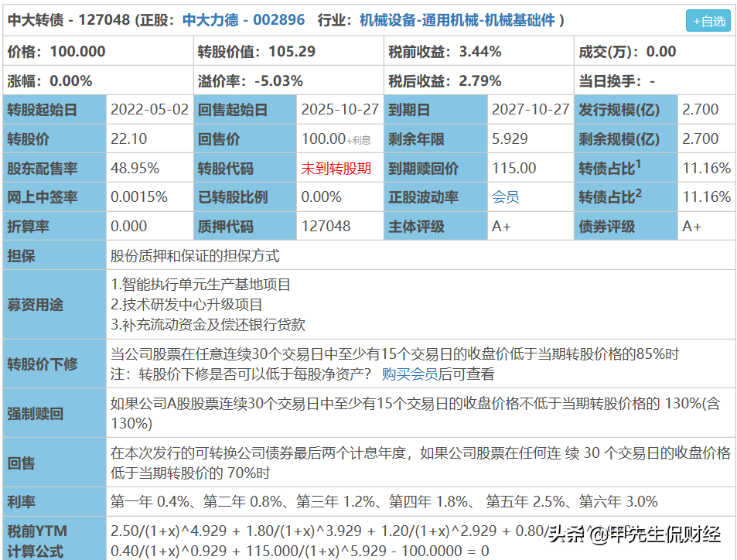Click the 已转股比例 value 0.00%
This screenshot has height=560, width=737.
tap(322, 197)
